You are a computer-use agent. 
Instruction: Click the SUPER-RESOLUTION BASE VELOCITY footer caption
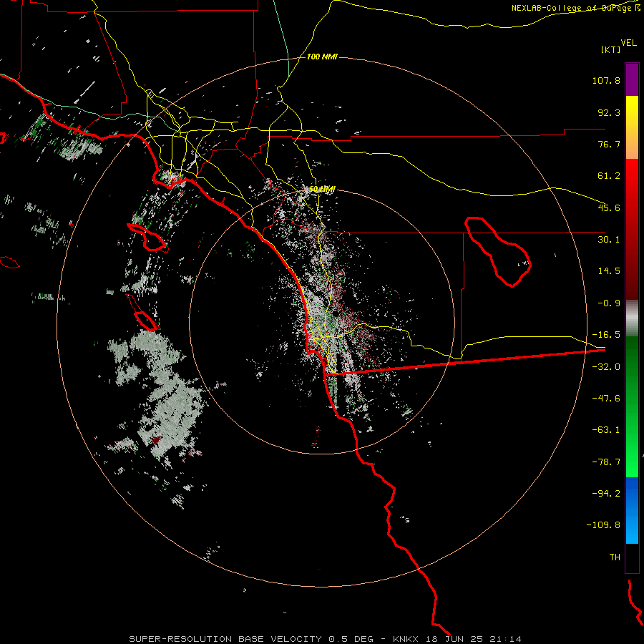326,639
